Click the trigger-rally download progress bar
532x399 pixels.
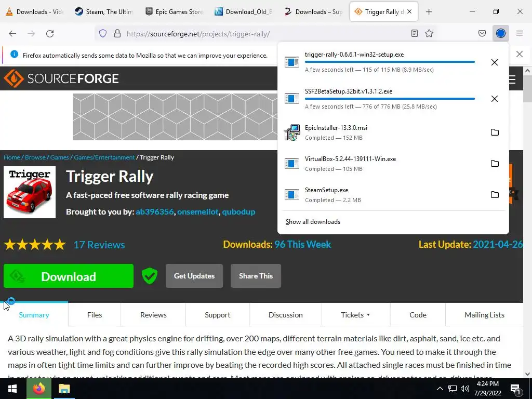coord(390,62)
